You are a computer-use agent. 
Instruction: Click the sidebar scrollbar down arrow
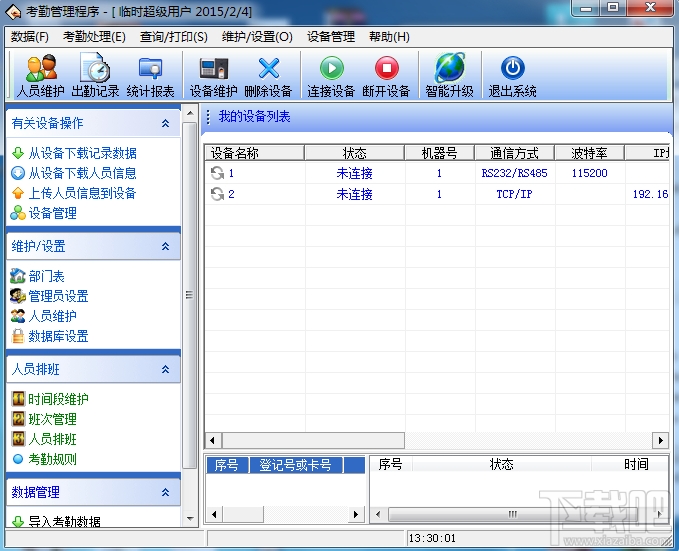(x=190, y=519)
